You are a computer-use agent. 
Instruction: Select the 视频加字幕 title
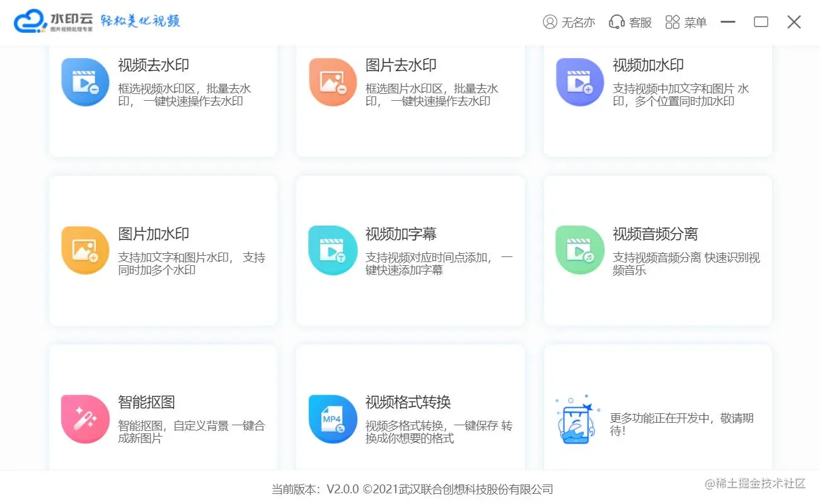click(401, 234)
